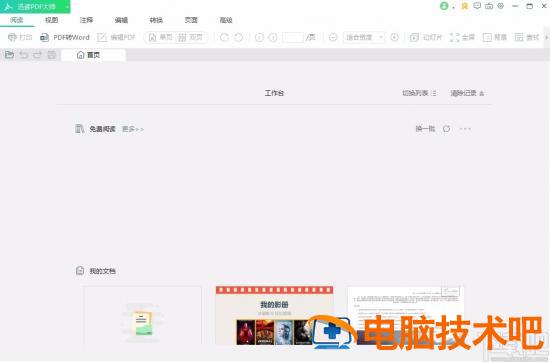Expand the app title menu arrow
Image resolution: width=550 pixels, height=362 pixels.
click(x=66, y=7)
